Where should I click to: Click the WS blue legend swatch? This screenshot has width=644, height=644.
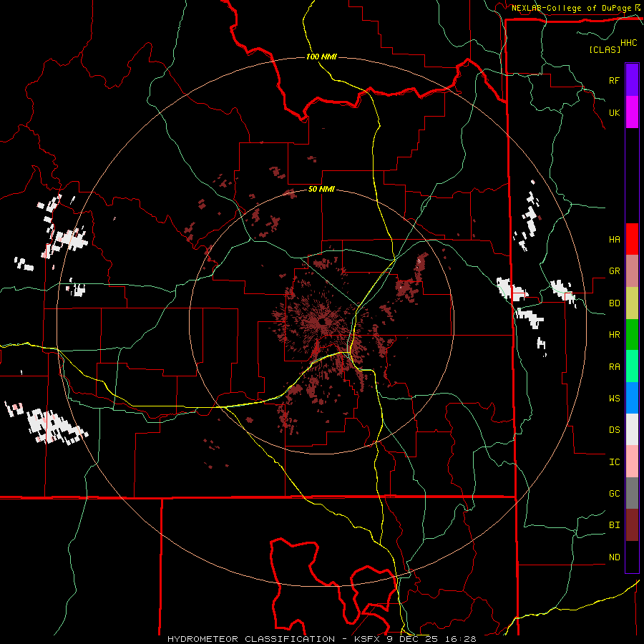[x=632, y=398]
